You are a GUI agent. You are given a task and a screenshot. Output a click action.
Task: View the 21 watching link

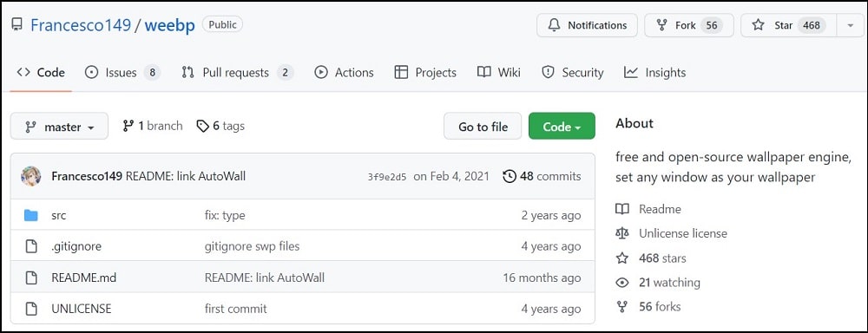click(x=669, y=282)
